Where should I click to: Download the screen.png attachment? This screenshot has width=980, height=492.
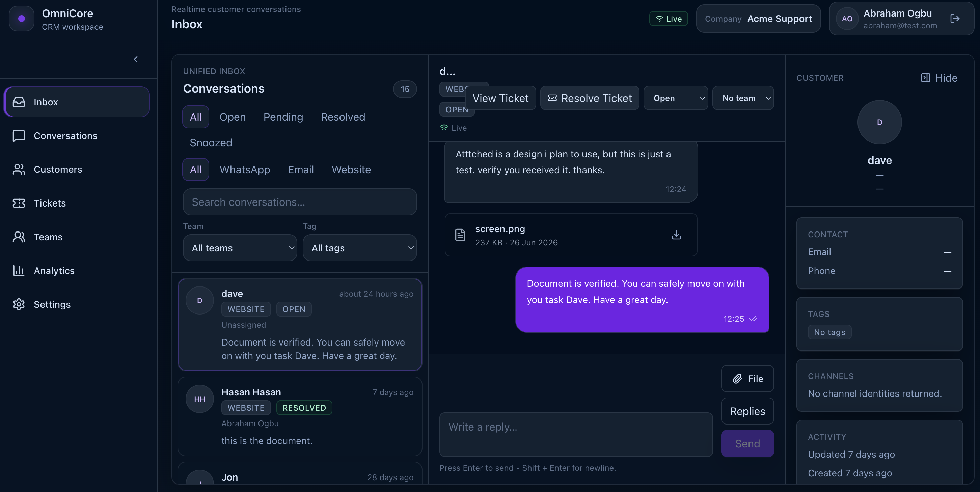click(676, 235)
